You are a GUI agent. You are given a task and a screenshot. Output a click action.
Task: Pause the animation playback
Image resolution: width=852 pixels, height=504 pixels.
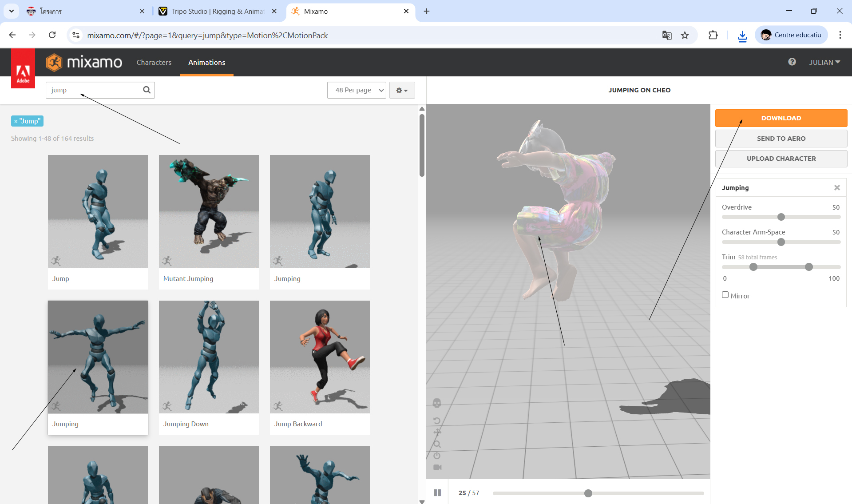(437, 493)
